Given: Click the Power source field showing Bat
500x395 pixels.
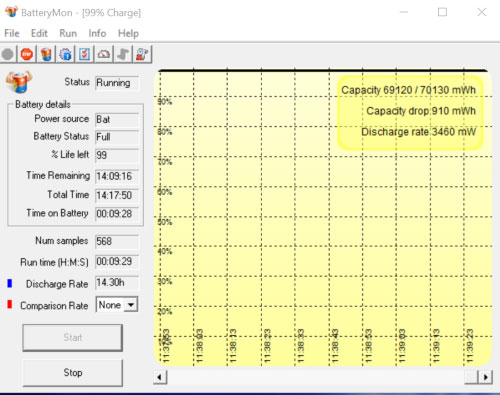Looking at the screenshot, I should point(117,119).
